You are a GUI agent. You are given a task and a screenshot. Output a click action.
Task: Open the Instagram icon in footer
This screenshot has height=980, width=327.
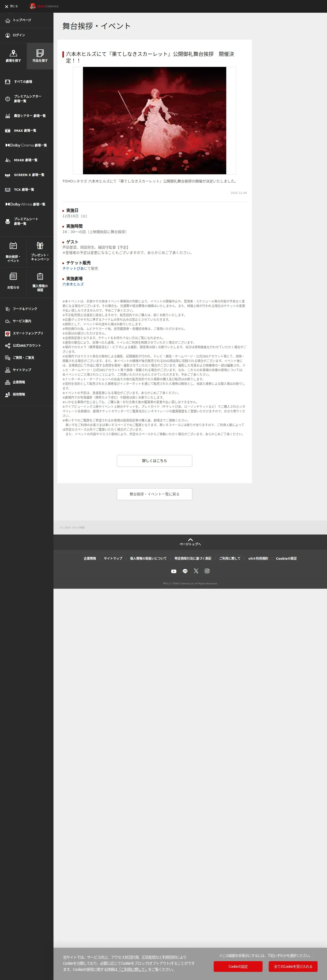[207, 571]
